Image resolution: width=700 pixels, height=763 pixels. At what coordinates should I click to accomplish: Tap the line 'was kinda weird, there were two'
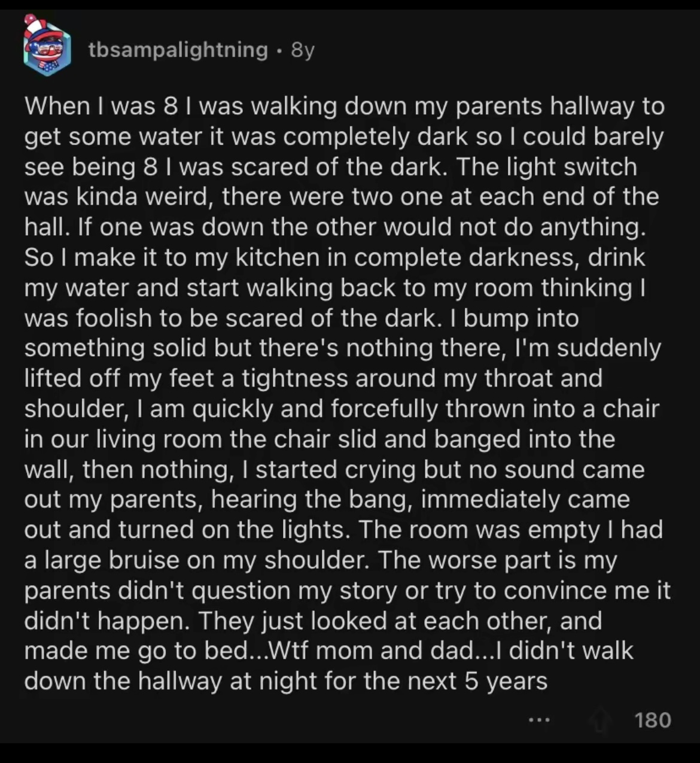342,197
